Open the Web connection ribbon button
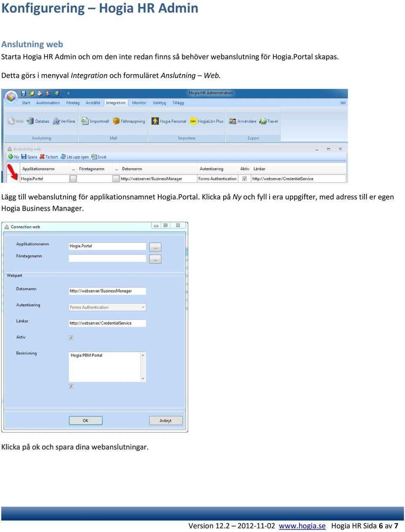This screenshot has width=405, height=532. [x=16, y=121]
